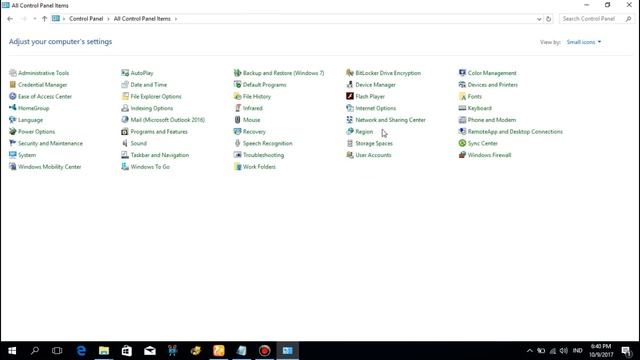This screenshot has height=360, width=640.
Task: Open the Programs and Features icon
Action: pos(125,131)
